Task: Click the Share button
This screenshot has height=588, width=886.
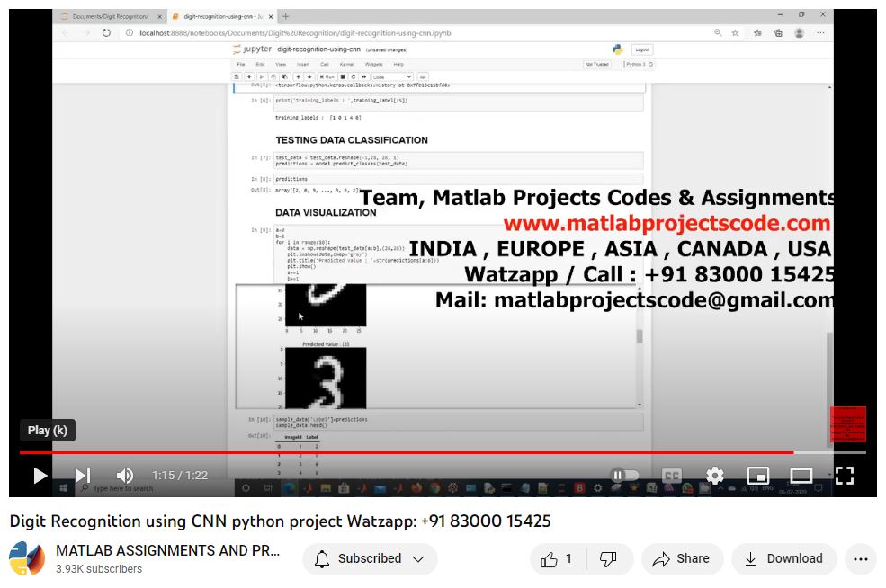Action: [x=681, y=559]
